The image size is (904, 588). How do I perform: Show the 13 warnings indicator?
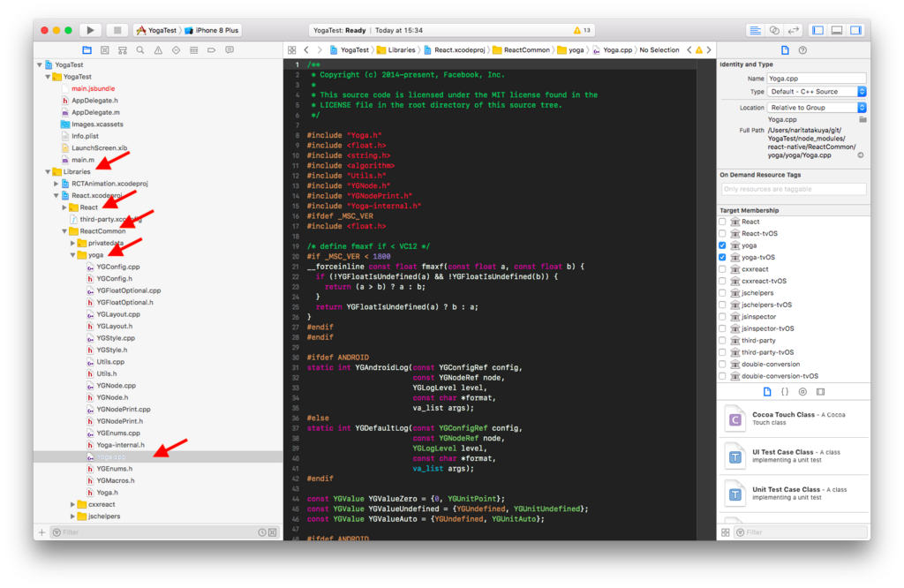click(582, 30)
